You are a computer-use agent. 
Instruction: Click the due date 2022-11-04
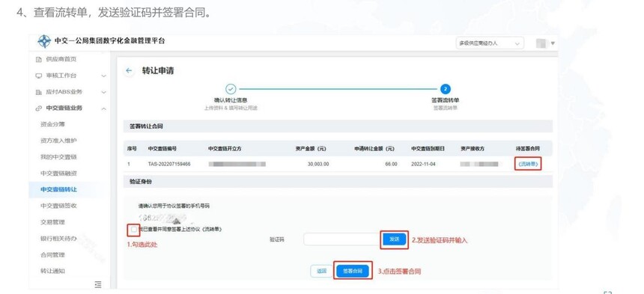[423, 164]
